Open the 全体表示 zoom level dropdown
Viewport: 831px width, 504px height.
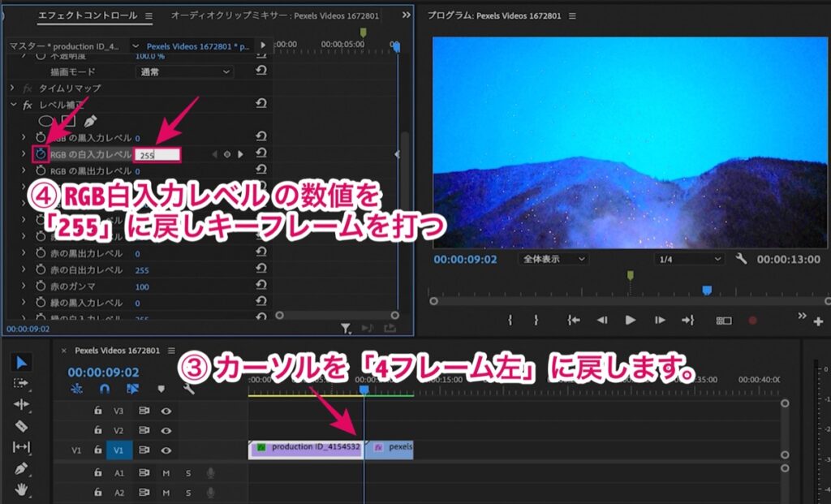[553, 259]
